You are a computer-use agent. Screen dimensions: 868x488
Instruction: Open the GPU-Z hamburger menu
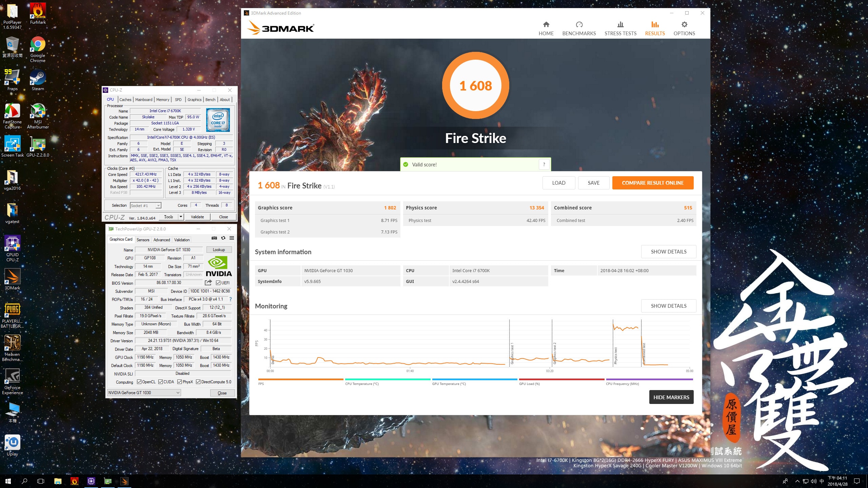click(232, 238)
